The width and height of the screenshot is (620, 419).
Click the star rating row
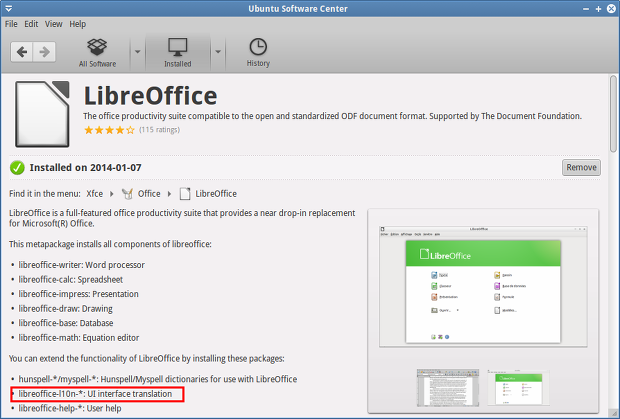[x=109, y=130]
